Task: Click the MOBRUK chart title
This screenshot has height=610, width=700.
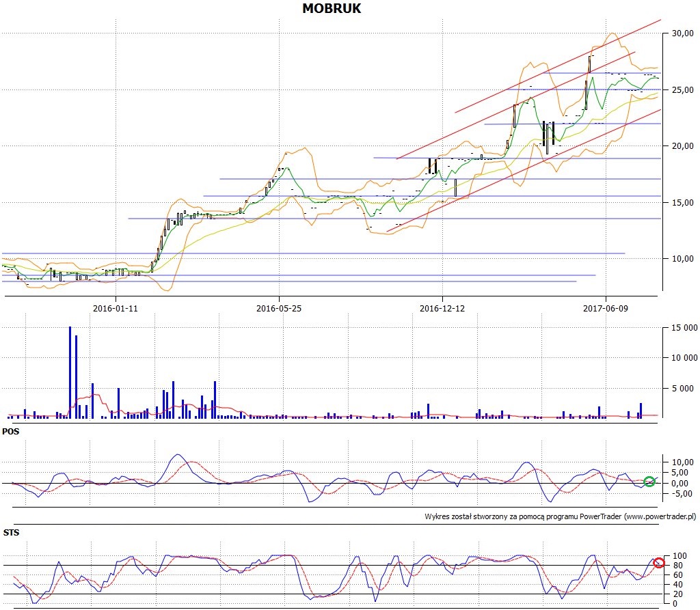Action: 332,8
